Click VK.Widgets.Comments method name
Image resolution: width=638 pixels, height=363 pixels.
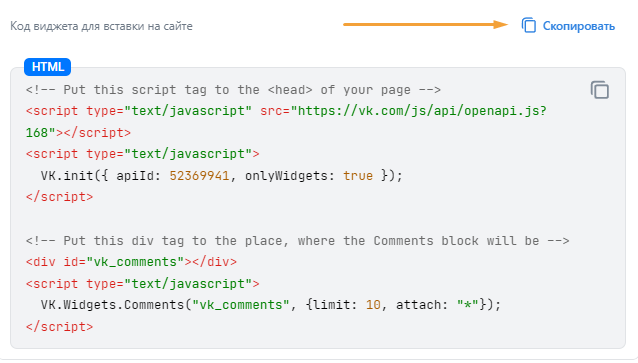pos(112,305)
